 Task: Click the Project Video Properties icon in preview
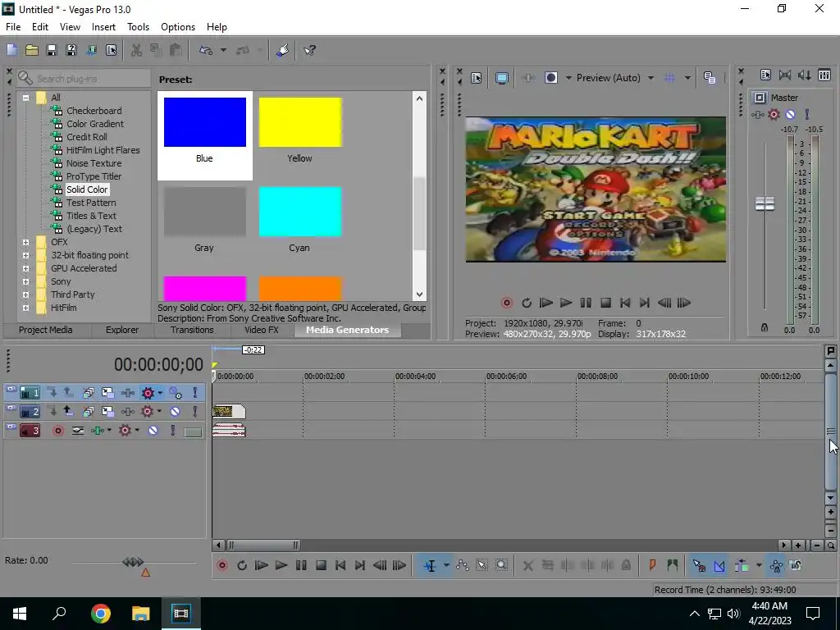point(477,78)
